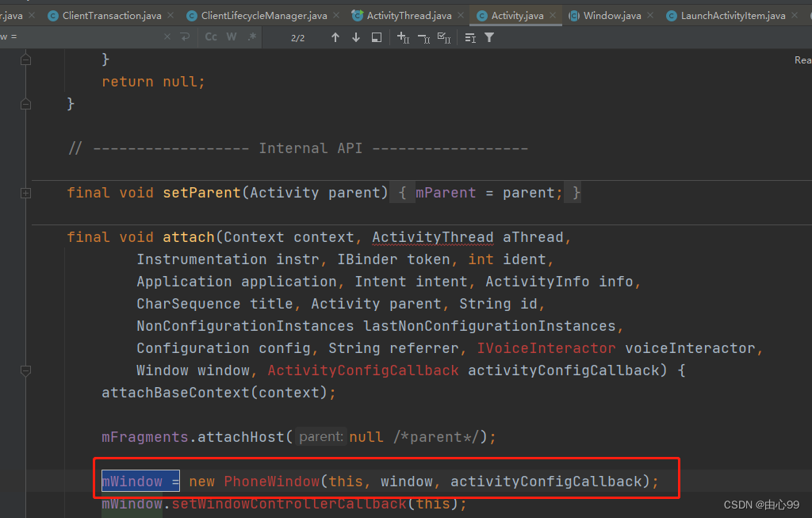Image resolution: width=812 pixels, height=518 pixels.
Task: Open the Window.java tab
Action: [612, 14]
